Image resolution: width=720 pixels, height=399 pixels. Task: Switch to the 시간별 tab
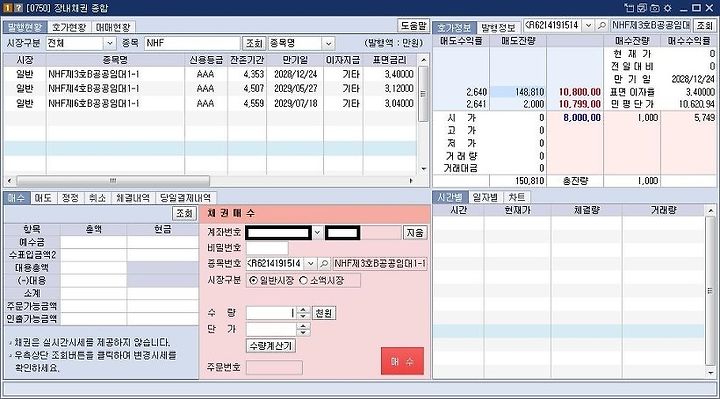point(450,197)
